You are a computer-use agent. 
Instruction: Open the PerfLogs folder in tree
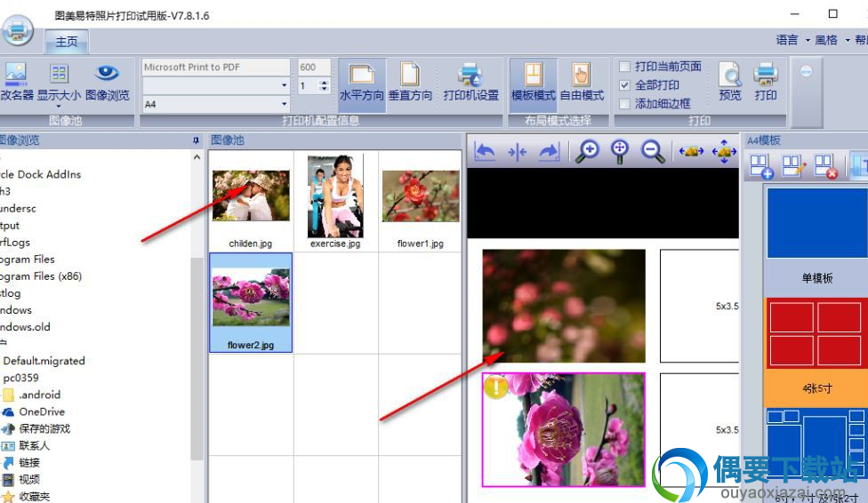[x=15, y=243]
